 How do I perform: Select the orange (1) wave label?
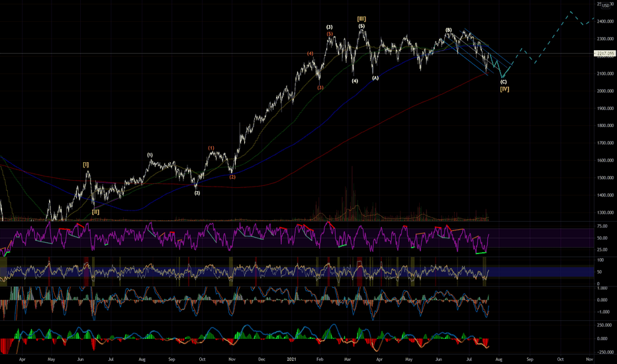tap(211, 148)
